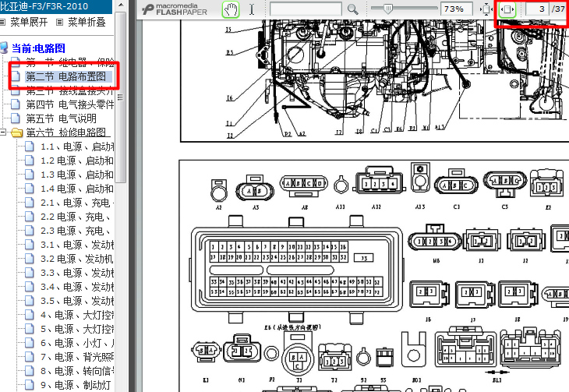Click the magnifier search button
Viewport: 569px width, 392px height.
pyautogui.click(x=352, y=9)
